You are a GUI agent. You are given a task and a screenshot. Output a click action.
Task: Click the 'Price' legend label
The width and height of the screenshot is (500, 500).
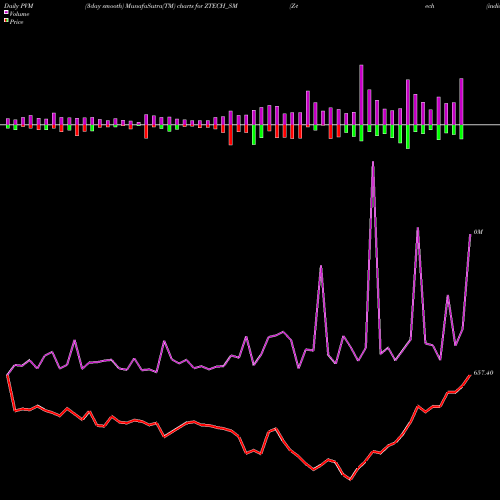16,22
